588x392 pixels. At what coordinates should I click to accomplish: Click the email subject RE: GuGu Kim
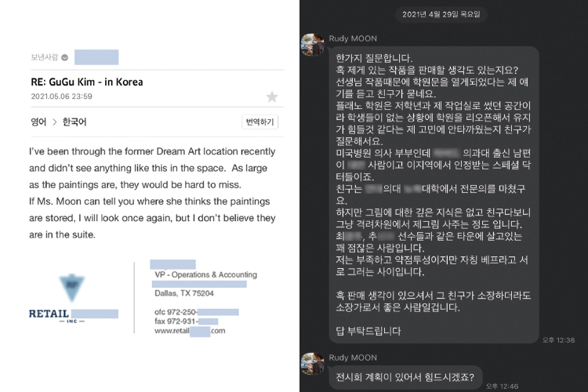point(87,82)
